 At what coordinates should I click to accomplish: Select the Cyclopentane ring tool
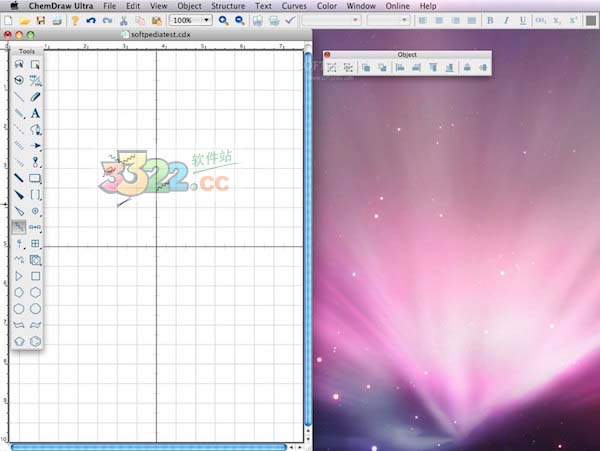coord(19,292)
